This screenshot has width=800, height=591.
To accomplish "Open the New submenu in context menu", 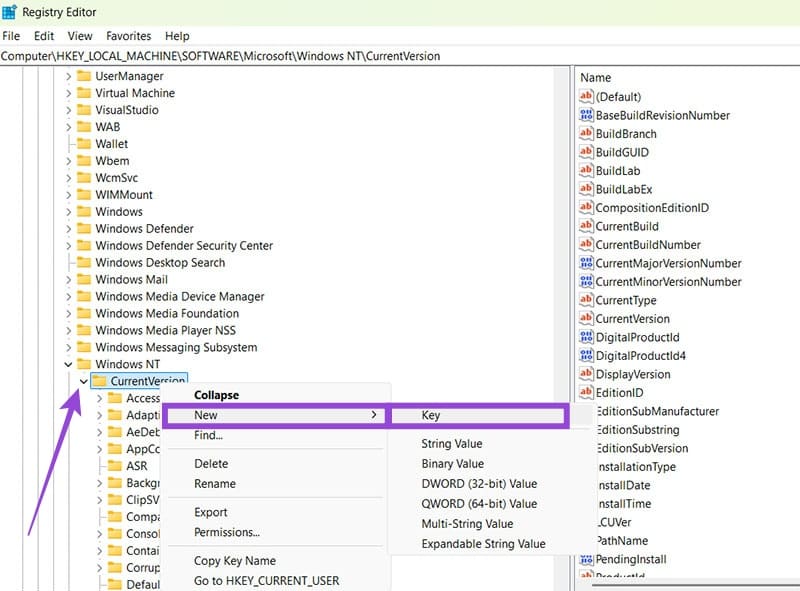I will tap(276, 415).
